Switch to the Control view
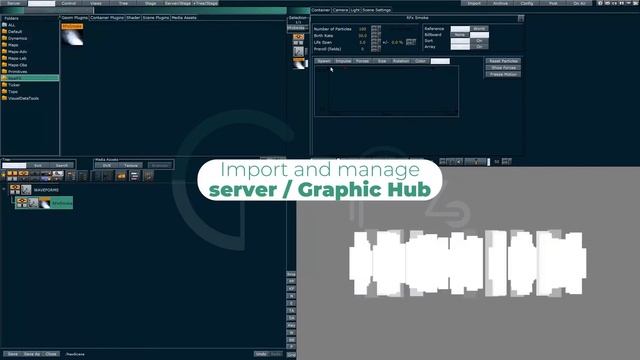 [x=69, y=3]
